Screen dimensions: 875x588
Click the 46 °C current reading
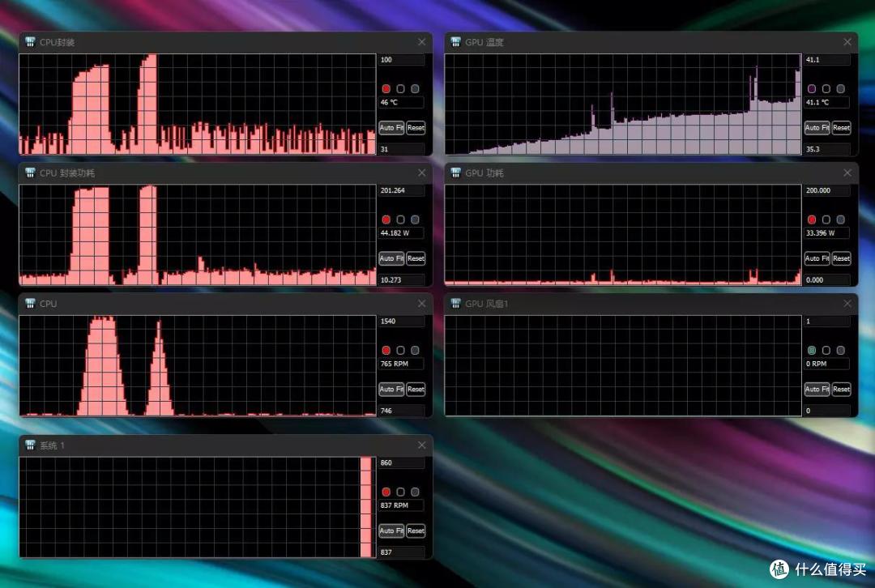click(402, 102)
